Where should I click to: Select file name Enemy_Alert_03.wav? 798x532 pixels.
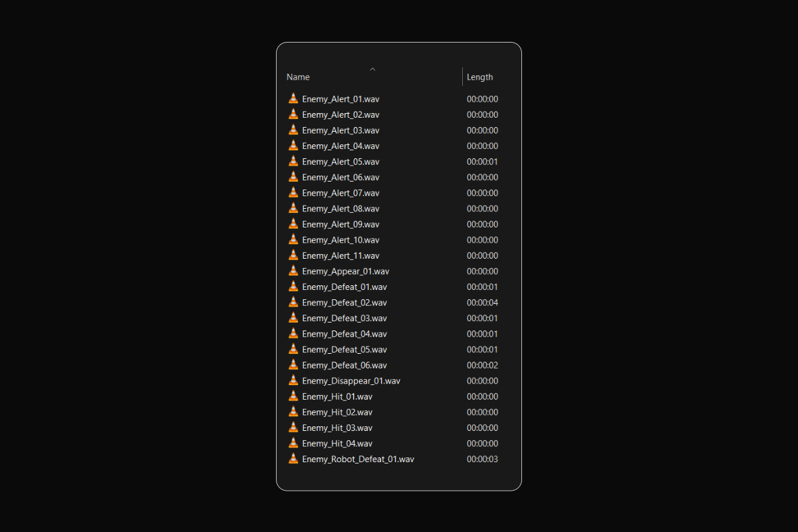point(340,130)
